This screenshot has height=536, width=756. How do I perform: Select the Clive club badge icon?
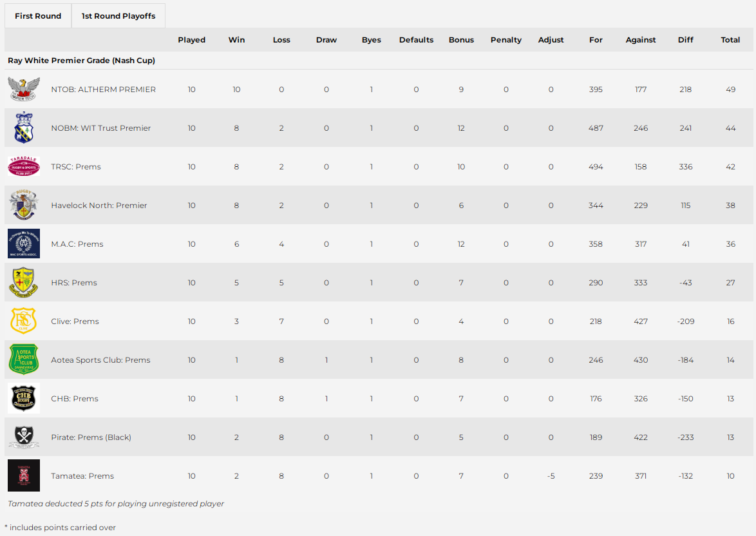(24, 321)
